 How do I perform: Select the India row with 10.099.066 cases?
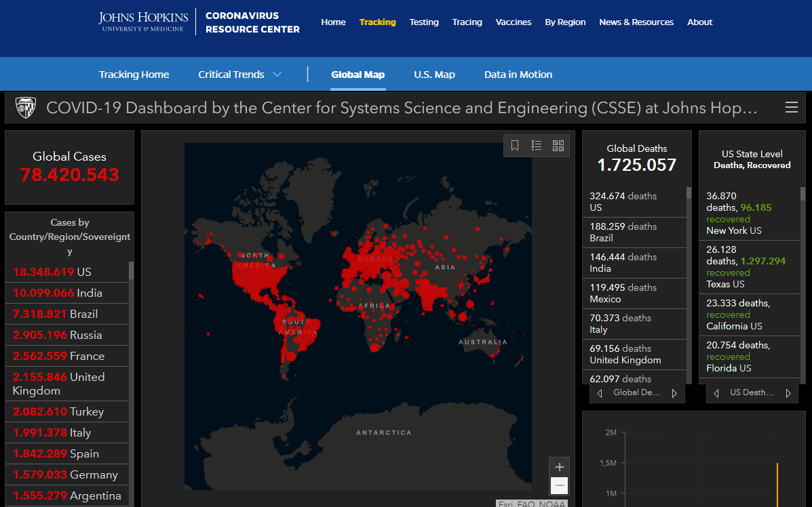pyautogui.click(x=66, y=293)
